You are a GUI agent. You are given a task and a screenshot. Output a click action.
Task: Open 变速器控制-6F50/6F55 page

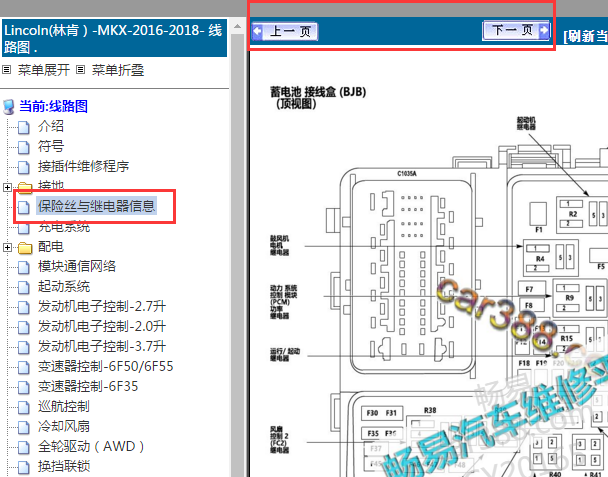point(105,366)
